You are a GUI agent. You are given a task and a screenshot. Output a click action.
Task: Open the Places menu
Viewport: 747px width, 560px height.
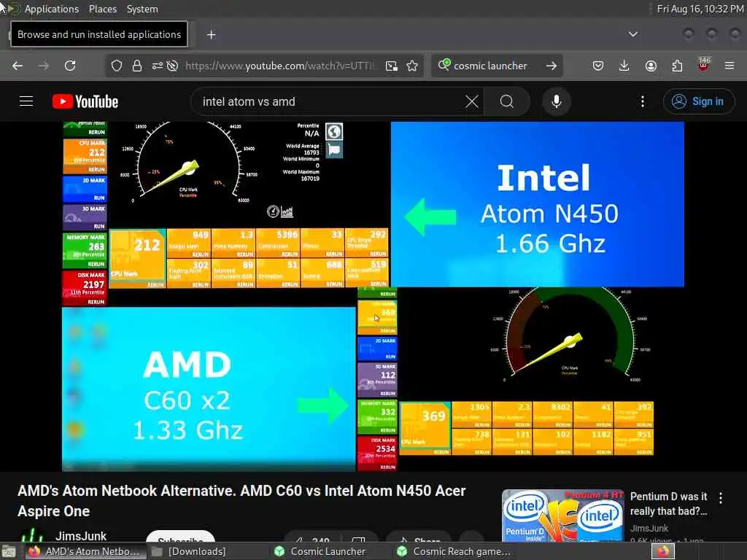pyautogui.click(x=103, y=9)
